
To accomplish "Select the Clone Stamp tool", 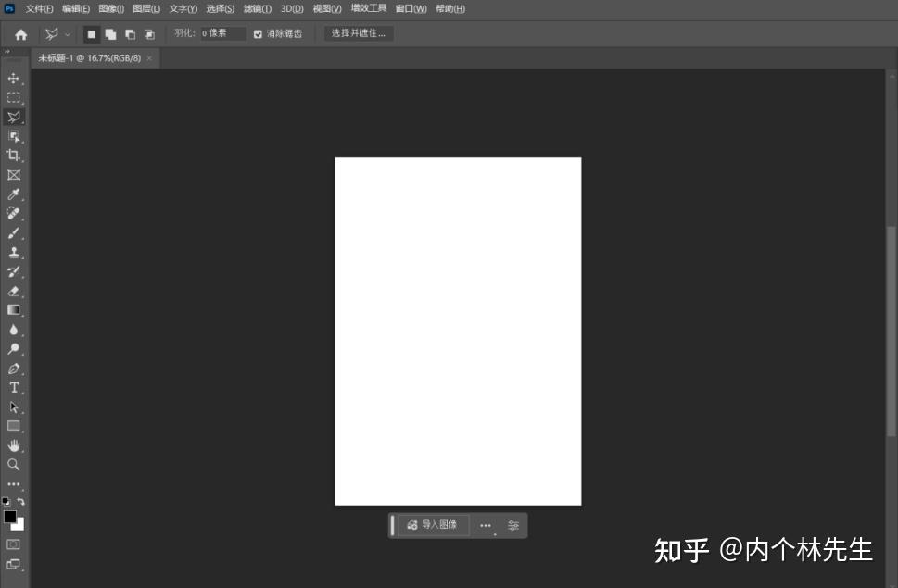I will point(14,252).
